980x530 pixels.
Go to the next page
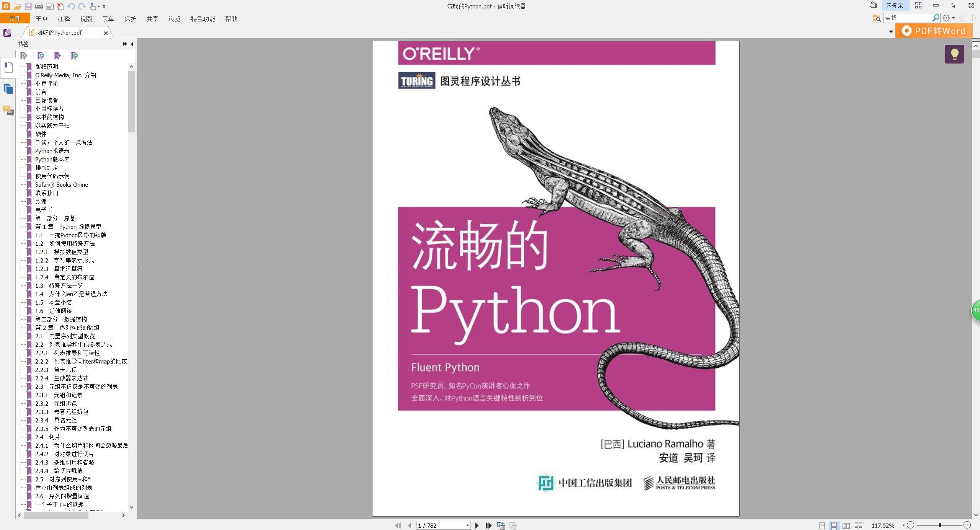(x=477, y=525)
